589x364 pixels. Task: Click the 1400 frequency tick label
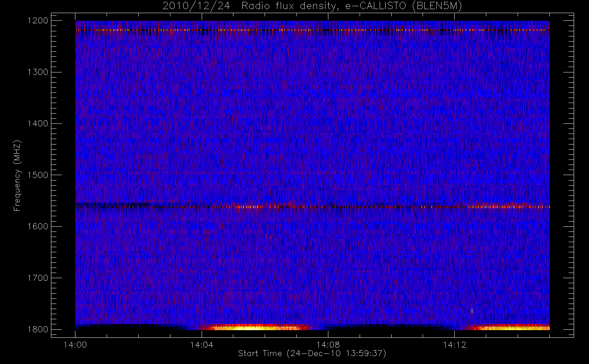38,123
